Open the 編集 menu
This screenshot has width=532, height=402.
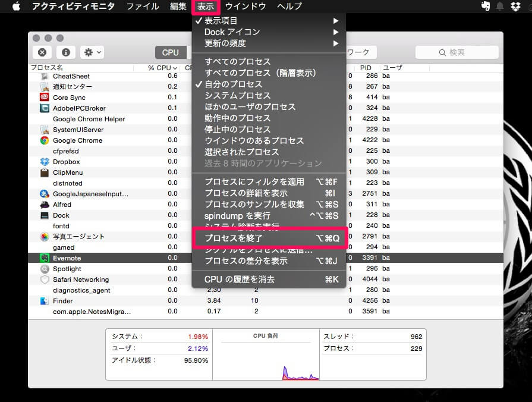[178, 6]
